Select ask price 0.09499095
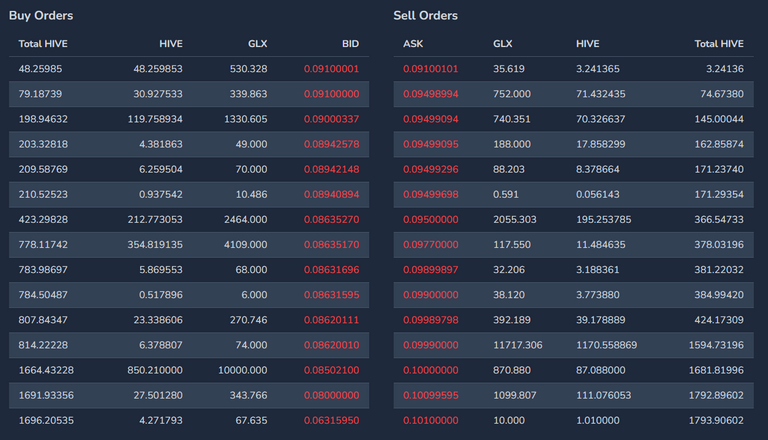The width and height of the screenshot is (768, 440). (431, 145)
